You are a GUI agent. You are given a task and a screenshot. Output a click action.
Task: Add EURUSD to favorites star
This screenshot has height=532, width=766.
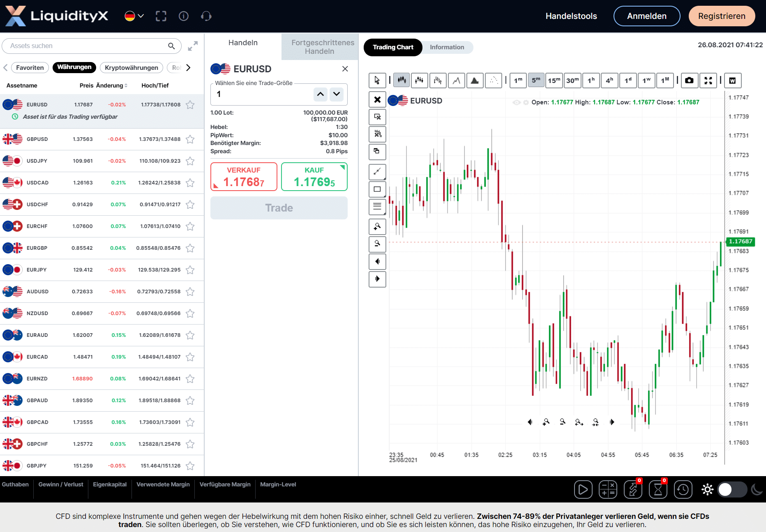tap(190, 105)
